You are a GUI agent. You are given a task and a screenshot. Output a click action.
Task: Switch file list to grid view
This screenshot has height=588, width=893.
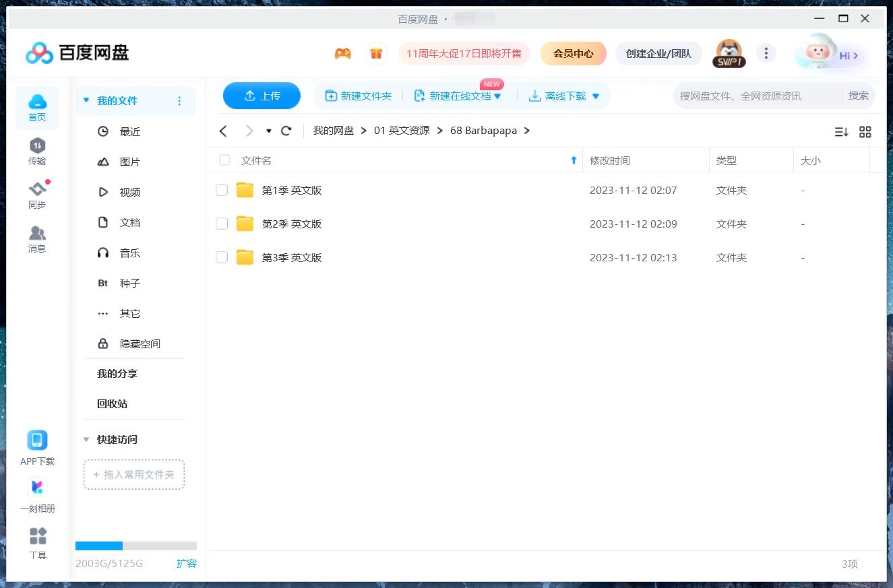[865, 132]
